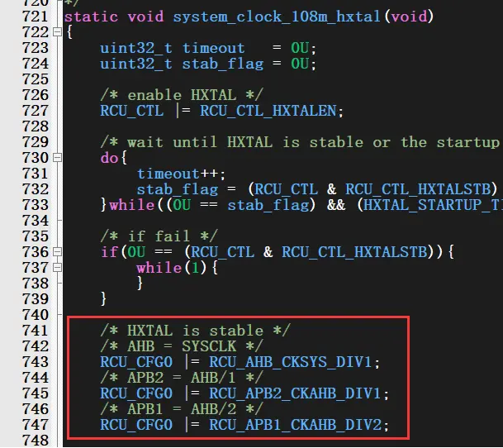Click the RCU_AHB_CKSYS_DIV1 macro
The image size is (503, 448).
[x=294, y=362]
